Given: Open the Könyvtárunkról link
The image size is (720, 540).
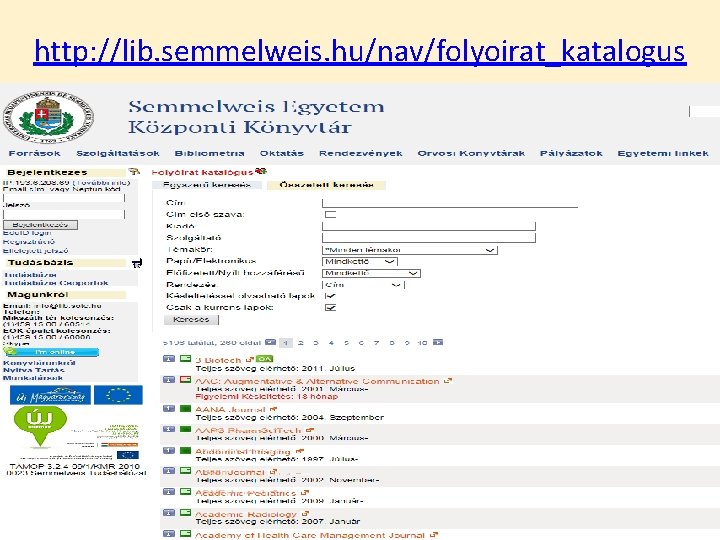Looking at the screenshot, I should (x=39, y=362).
